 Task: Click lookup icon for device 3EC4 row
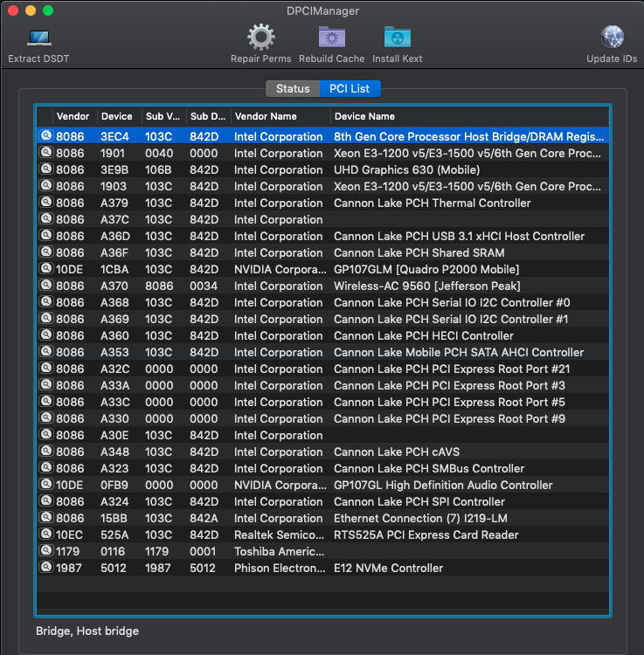coord(46,135)
